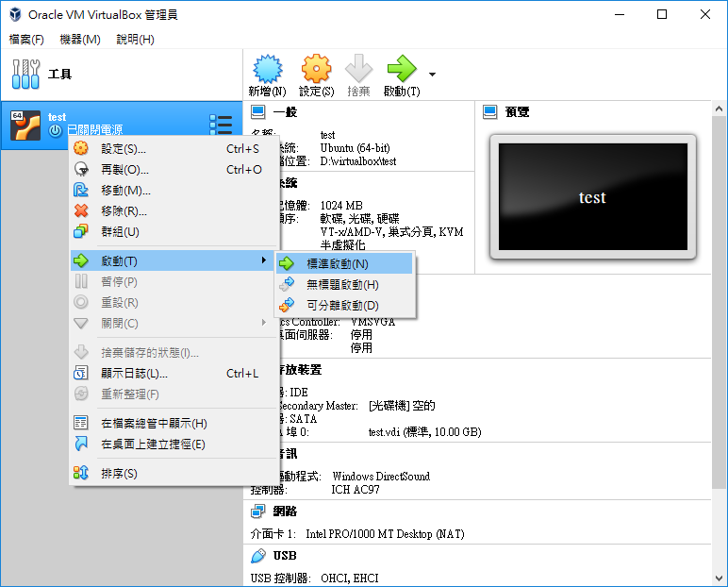Click the Show Log (顯示日誌) entry
Image resolution: width=728 pixels, height=587 pixels.
[x=175, y=373]
